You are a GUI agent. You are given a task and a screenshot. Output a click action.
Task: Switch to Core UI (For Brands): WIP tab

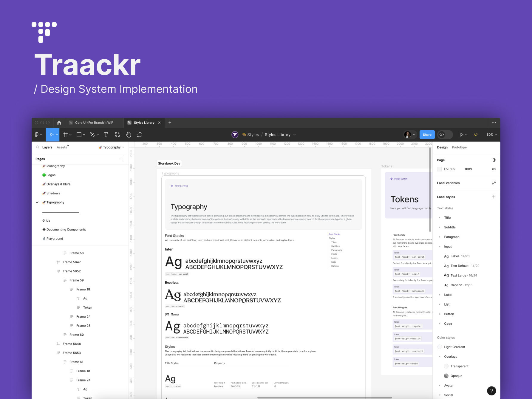(x=94, y=123)
